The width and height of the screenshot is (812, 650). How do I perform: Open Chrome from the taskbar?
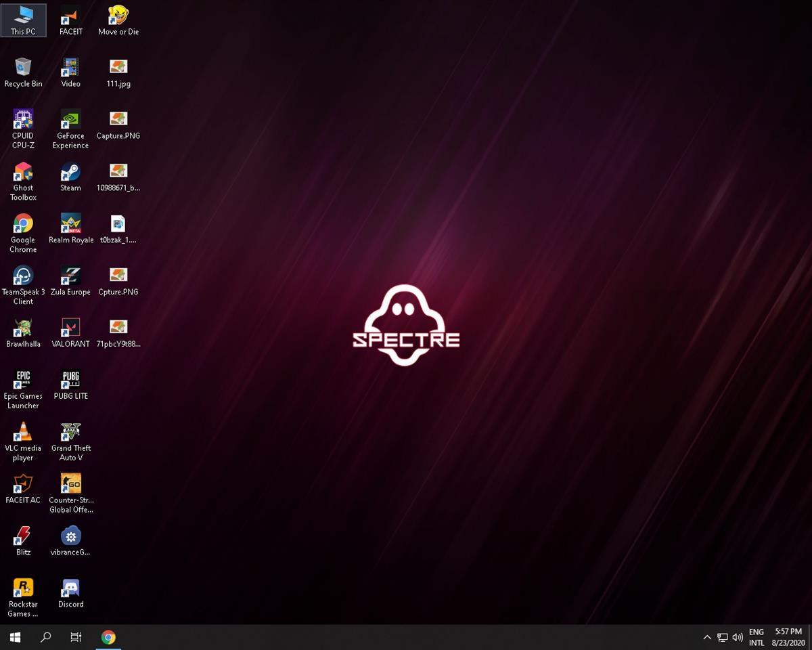tap(108, 637)
